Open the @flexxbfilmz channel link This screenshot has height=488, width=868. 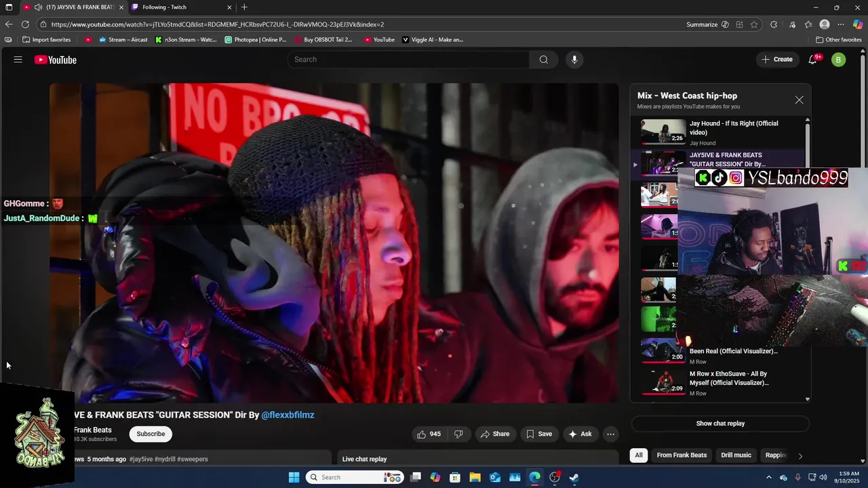point(288,415)
